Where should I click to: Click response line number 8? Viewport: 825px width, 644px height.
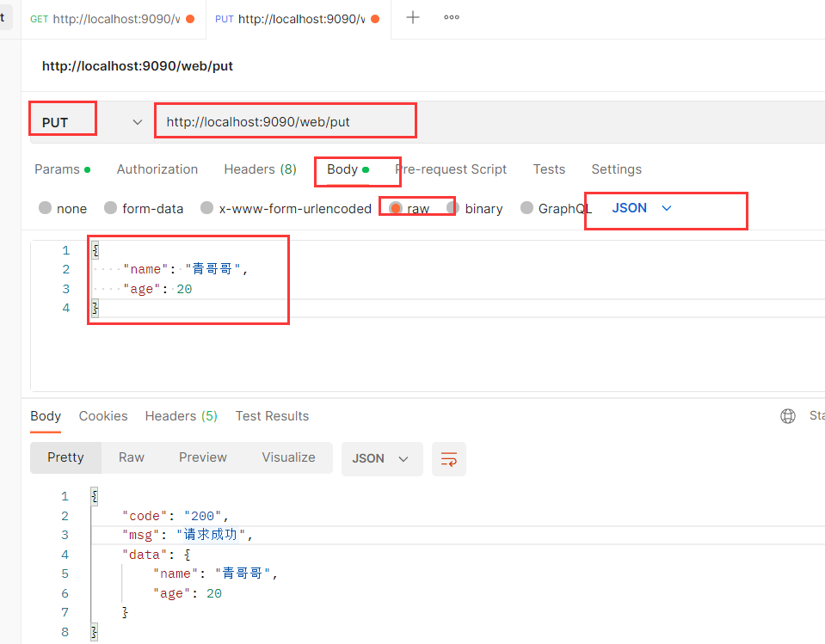coord(65,632)
